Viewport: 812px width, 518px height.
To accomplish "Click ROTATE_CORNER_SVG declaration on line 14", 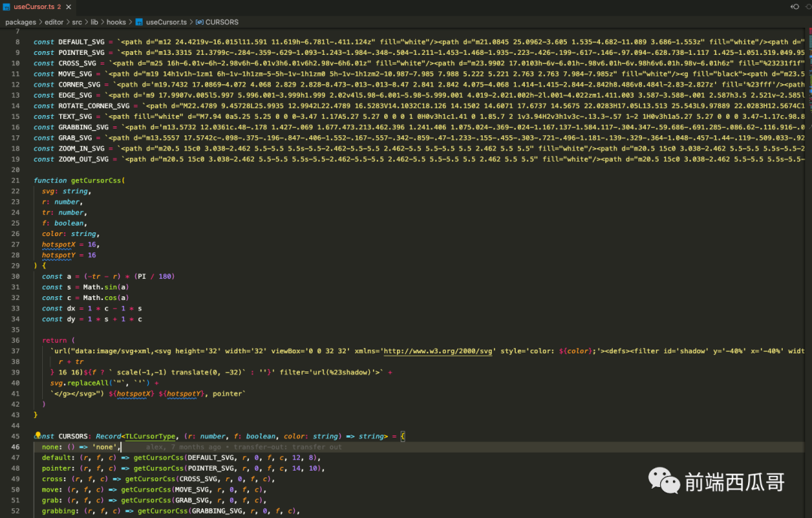I will 94,106.
